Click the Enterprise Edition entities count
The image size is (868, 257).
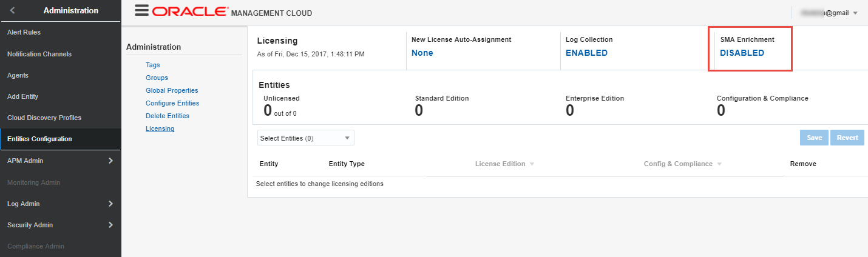pyautogui.click(x=570, y=110)
